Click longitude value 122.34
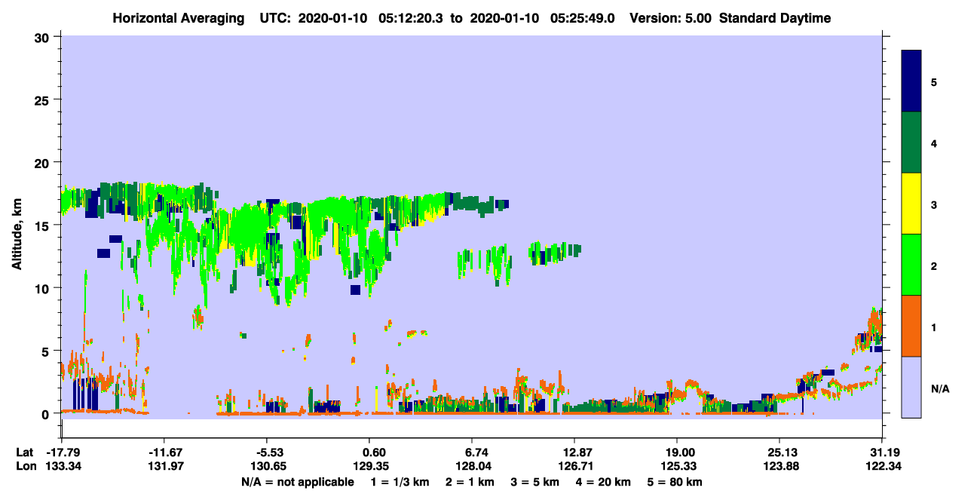 882,466
